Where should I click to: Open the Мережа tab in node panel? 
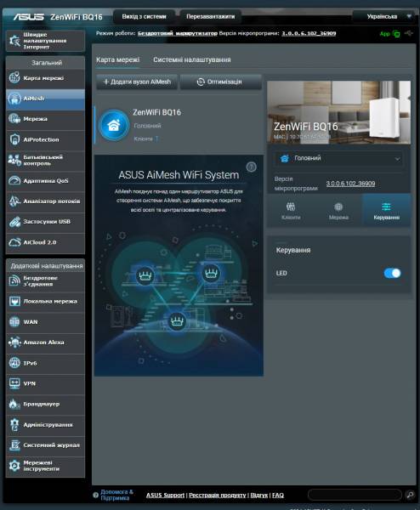[x=338, y=211]
